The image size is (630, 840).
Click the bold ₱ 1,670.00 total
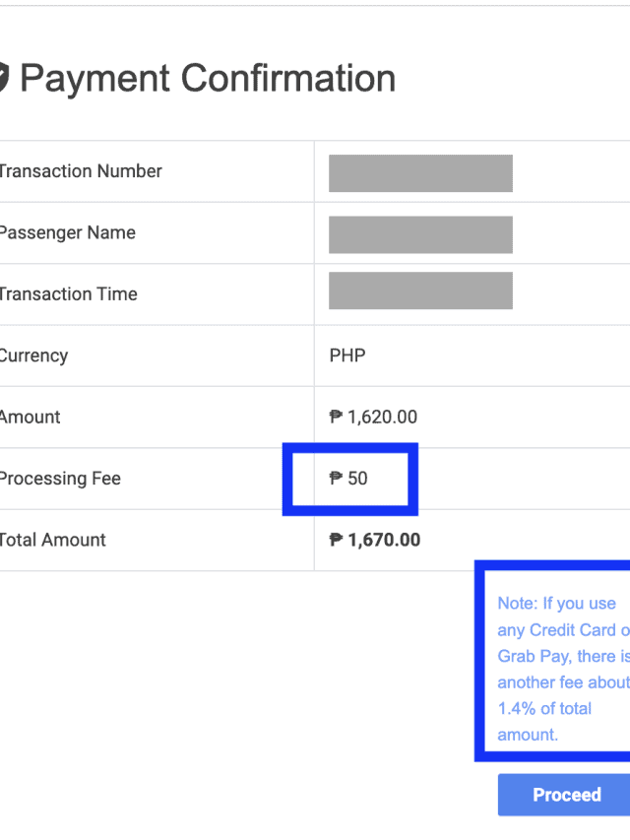pyautogui.click(x=374, y=540)
